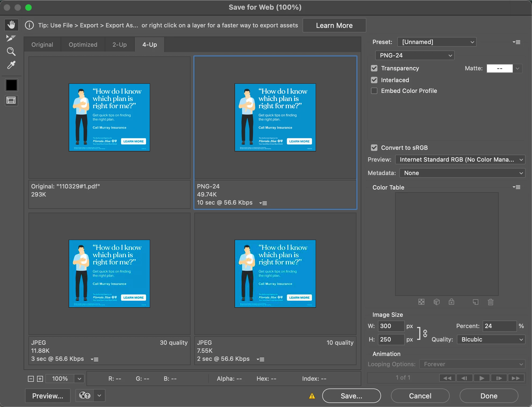Click the Learn More button
The height and width of the screenshot is (407, 532).
point(334,26)
